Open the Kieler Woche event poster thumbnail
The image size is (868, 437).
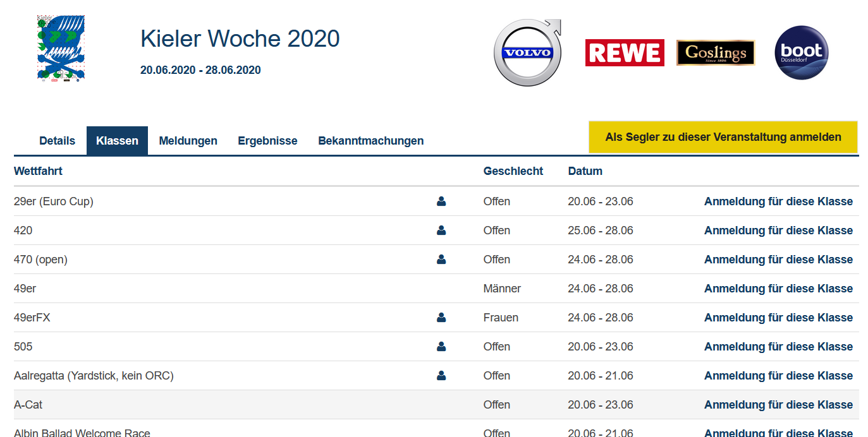tap(61, 49)
